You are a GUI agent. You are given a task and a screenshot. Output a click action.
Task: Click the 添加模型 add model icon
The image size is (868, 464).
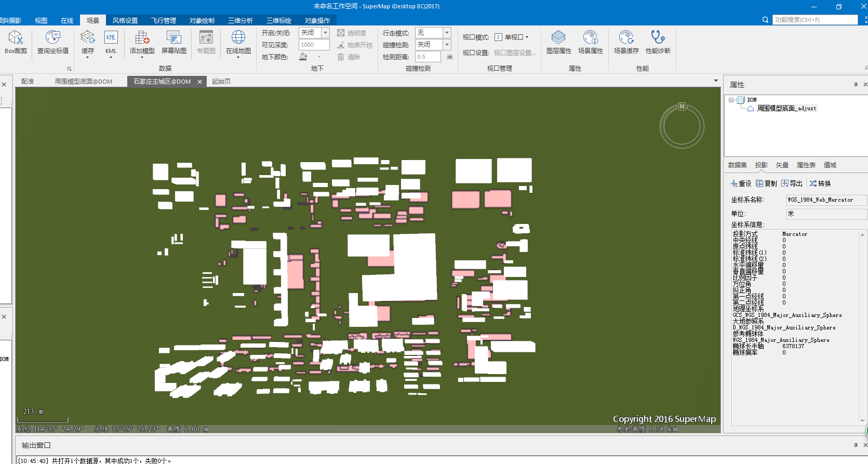(x=142, y=38)
